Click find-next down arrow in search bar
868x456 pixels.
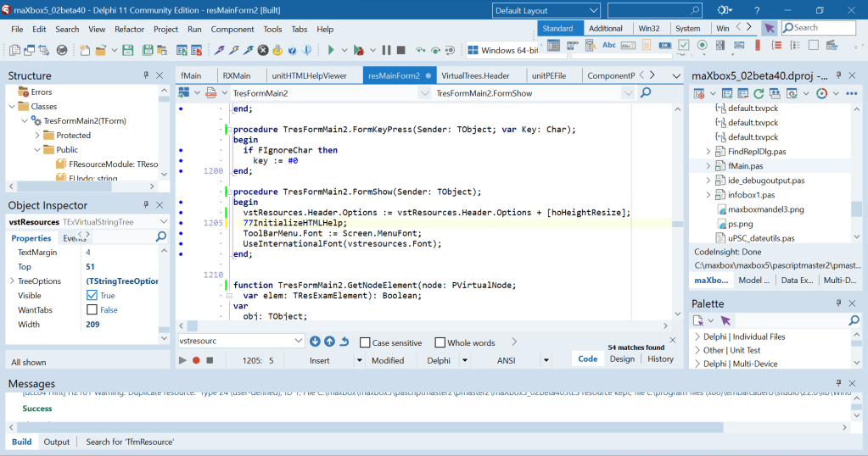pos(315,342)
